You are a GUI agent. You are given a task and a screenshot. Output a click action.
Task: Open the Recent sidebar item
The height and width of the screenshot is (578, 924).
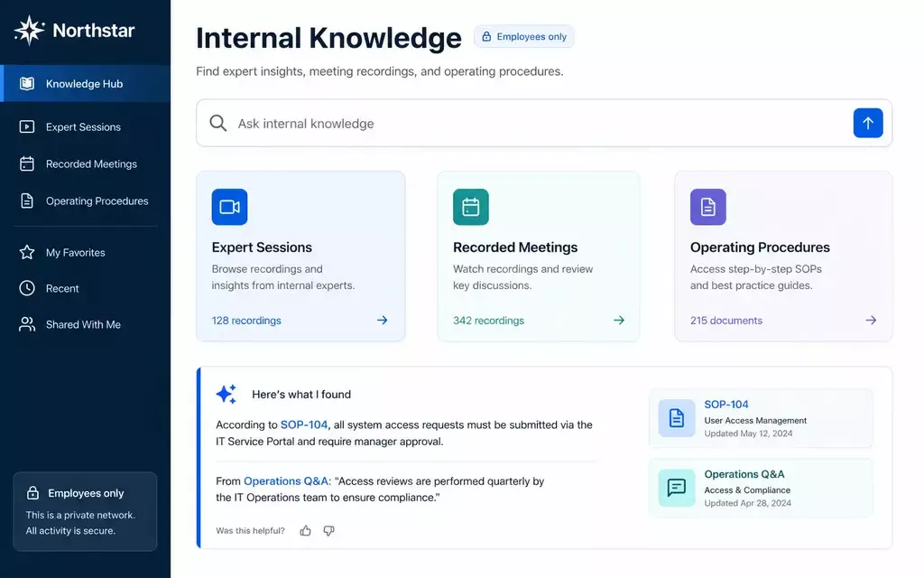tap(86, 288)
